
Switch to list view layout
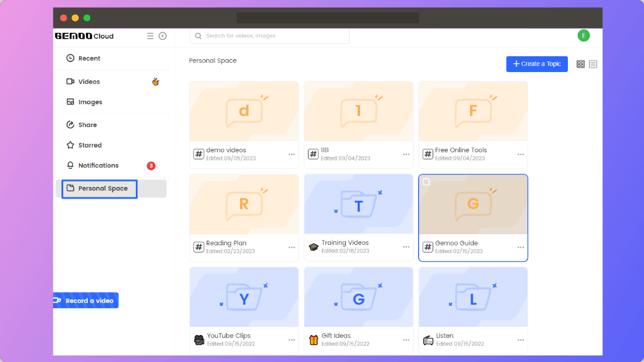593,64
